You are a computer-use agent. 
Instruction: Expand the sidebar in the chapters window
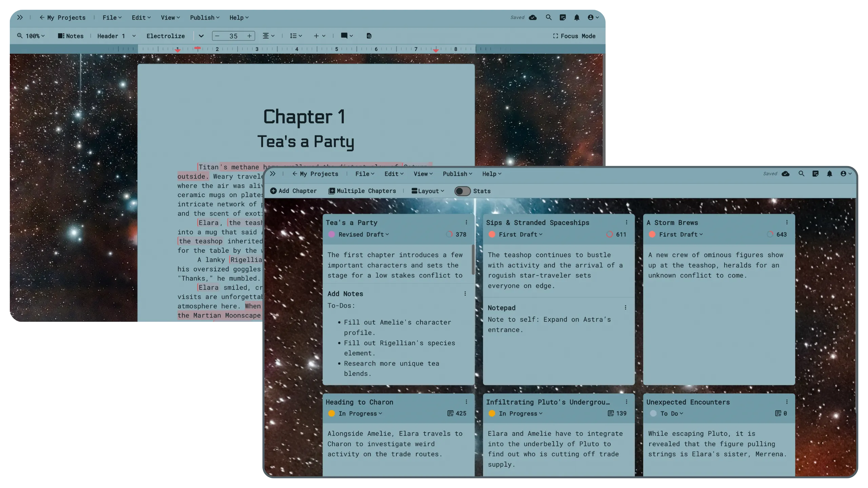tap(273, 174)
